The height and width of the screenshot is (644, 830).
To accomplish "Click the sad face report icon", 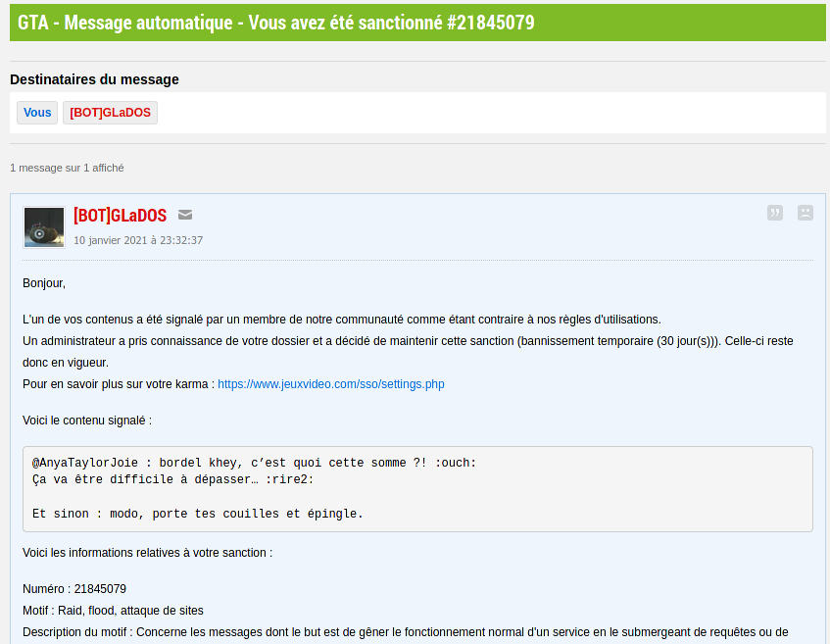I will pyautogui.click(x=806, y=213).
